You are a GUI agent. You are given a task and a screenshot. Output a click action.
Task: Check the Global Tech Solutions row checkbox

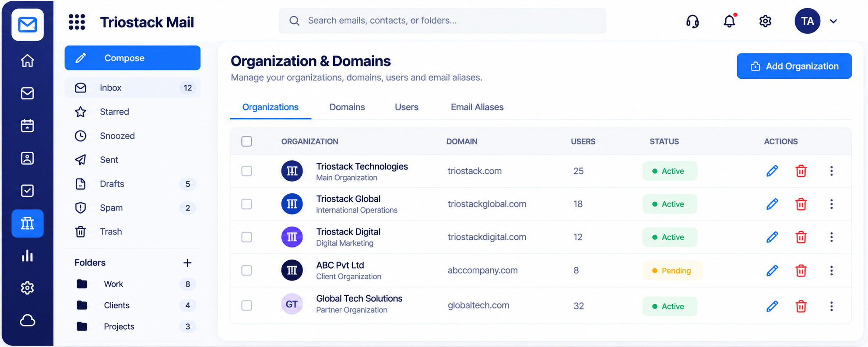tap(247, 305)
